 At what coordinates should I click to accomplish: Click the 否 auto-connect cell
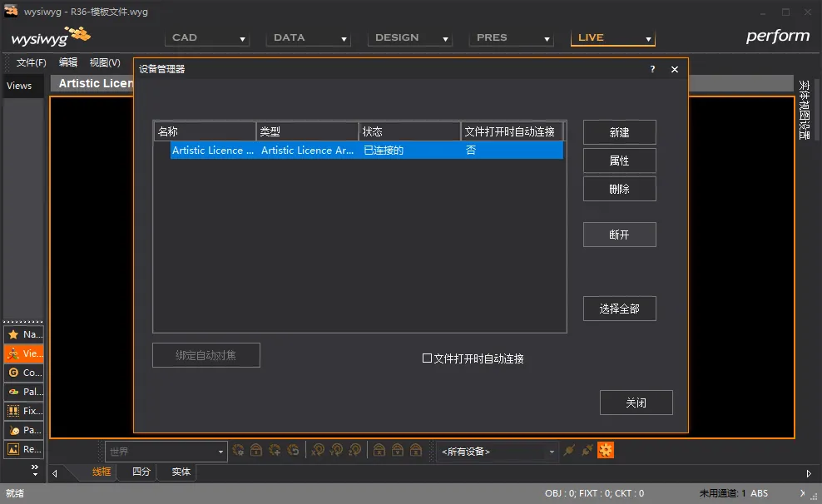coord(471,151)
